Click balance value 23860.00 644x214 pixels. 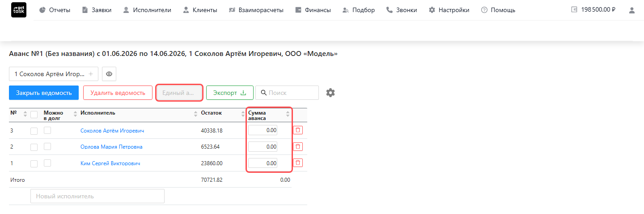pyautogui.click(x=212, y=163)
